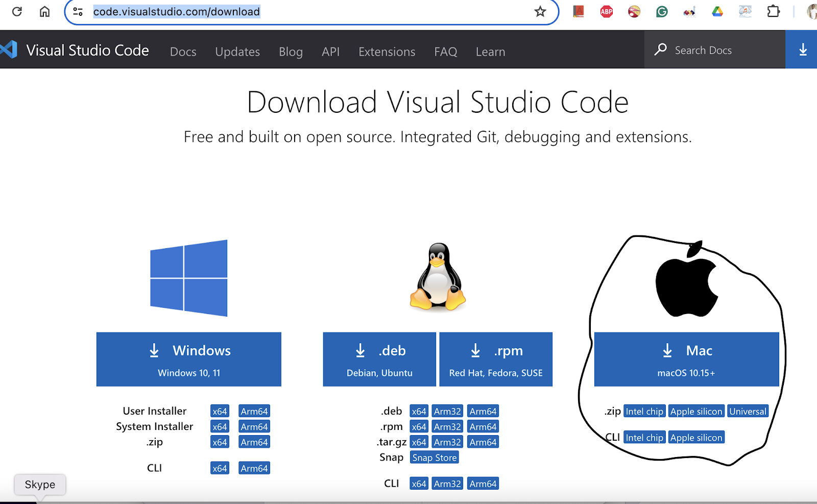Download the .rpm Red Hat, Fedora package
This screenshot has width=817, height=504.
pyautogui.click(x=496, y=359)
